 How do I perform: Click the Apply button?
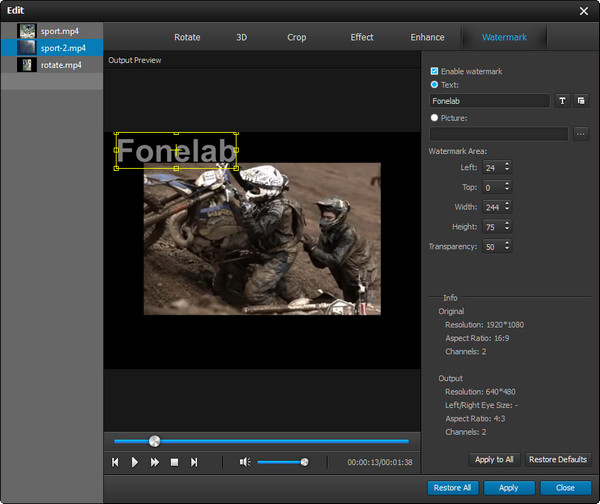click(509, 488)
